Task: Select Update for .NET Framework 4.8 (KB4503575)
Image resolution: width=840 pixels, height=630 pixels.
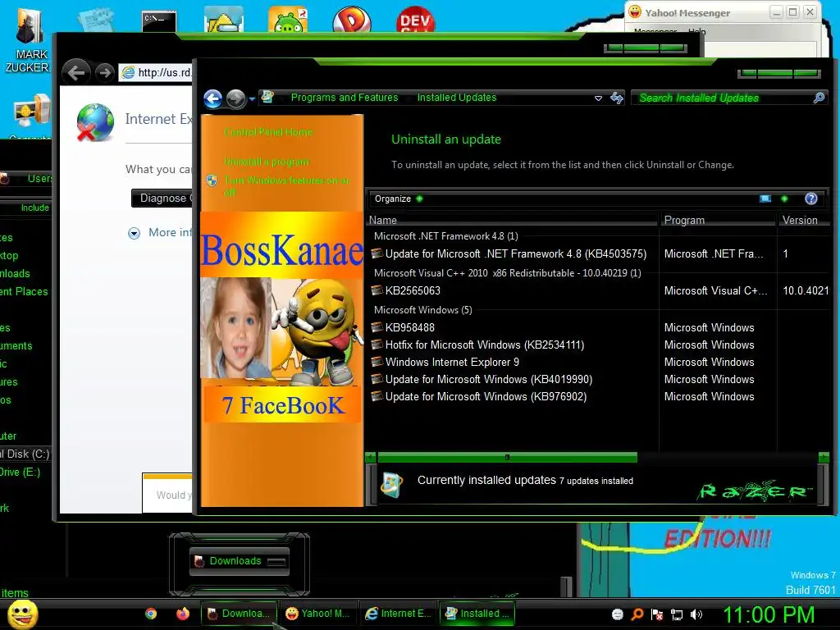Action: (x=516, y=254)
